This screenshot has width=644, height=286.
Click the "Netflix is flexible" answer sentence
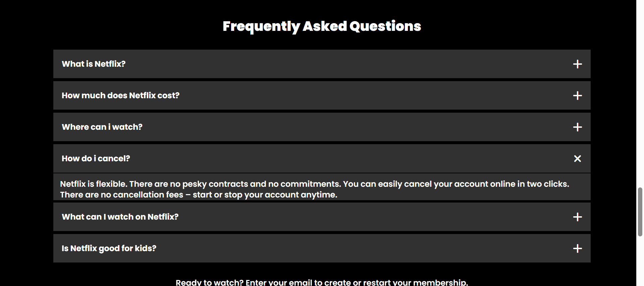94,184
